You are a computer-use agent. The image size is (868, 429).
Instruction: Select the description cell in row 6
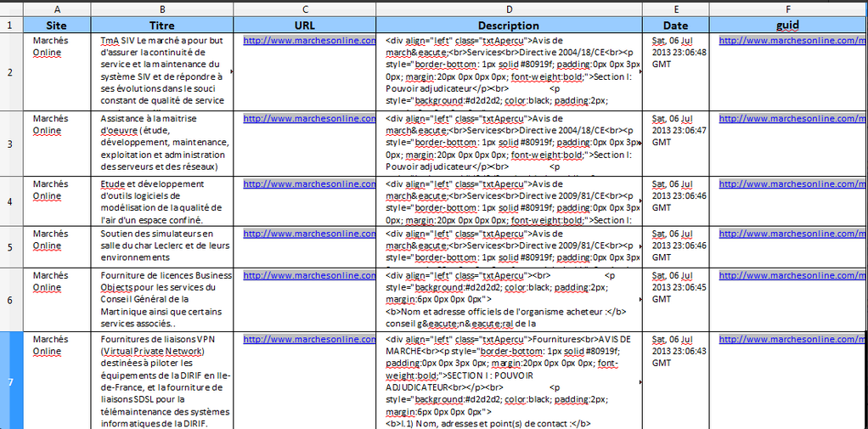point(508,298)
